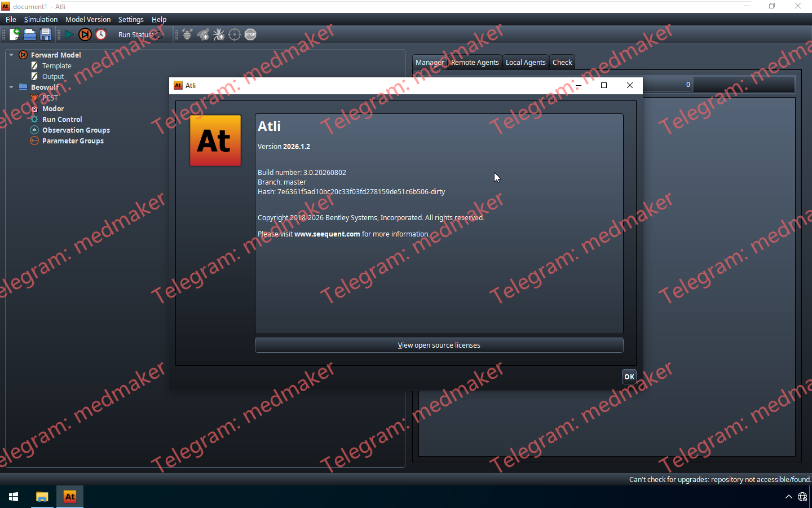Click the Run Status indicator circle
Screen dimensions: 812x508
pyautogui.click(x=158, y=35)
